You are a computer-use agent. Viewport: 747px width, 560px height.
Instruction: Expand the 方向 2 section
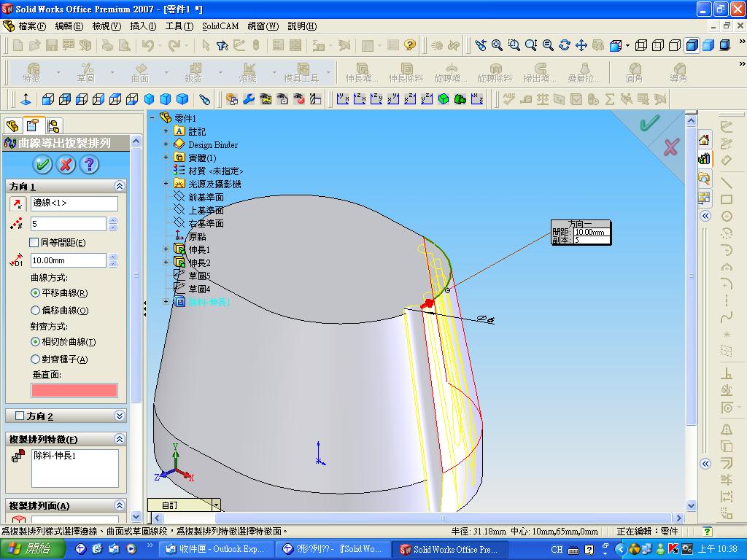(119, 416)
